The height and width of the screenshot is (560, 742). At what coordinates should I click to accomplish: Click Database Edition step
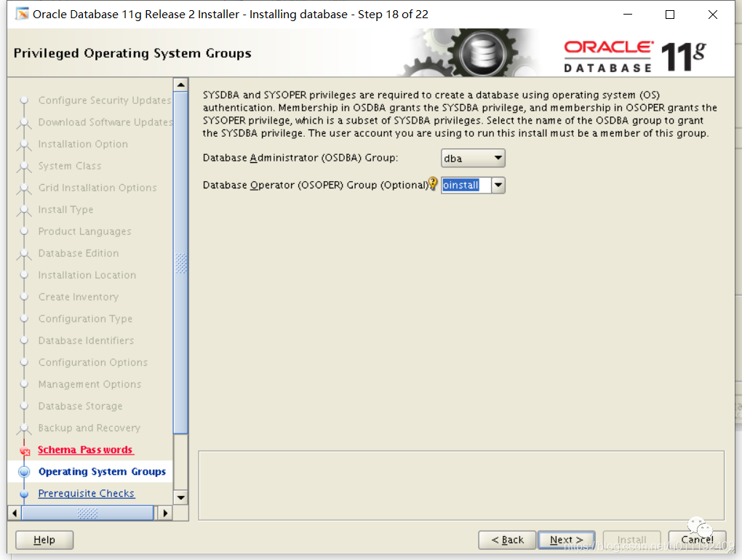coord(78,253)
